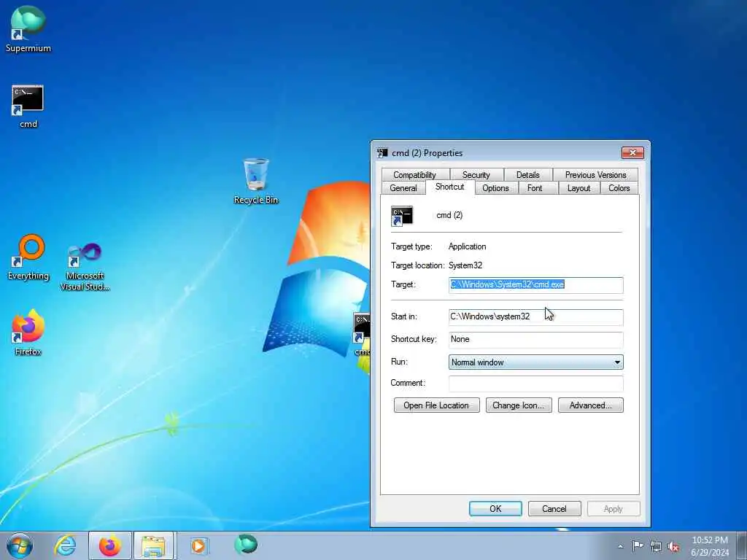Click the Apply button
The image size is (747, 560).
pos(614,508)
